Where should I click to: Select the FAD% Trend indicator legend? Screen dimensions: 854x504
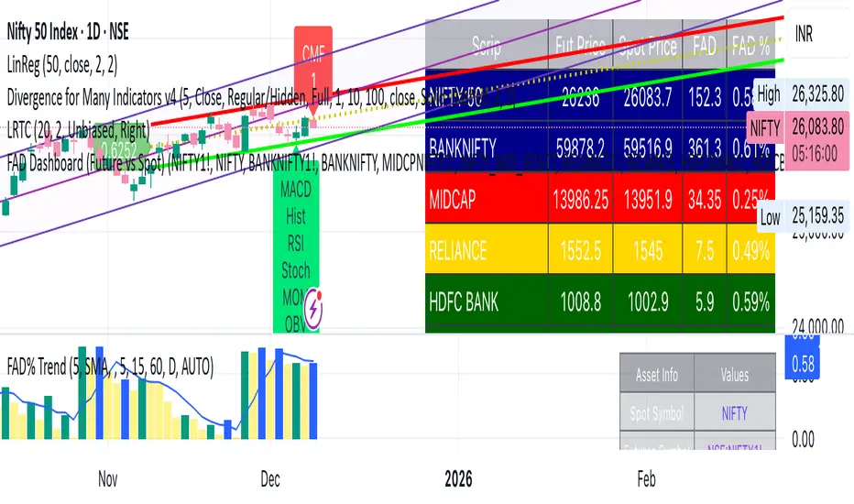(x=110, y=367)
